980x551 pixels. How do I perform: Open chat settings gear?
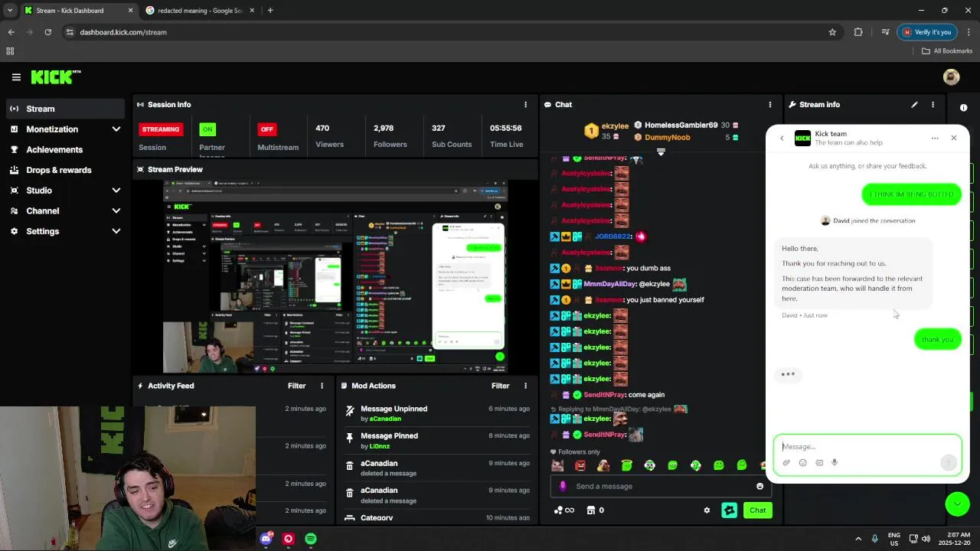(707, 510)
